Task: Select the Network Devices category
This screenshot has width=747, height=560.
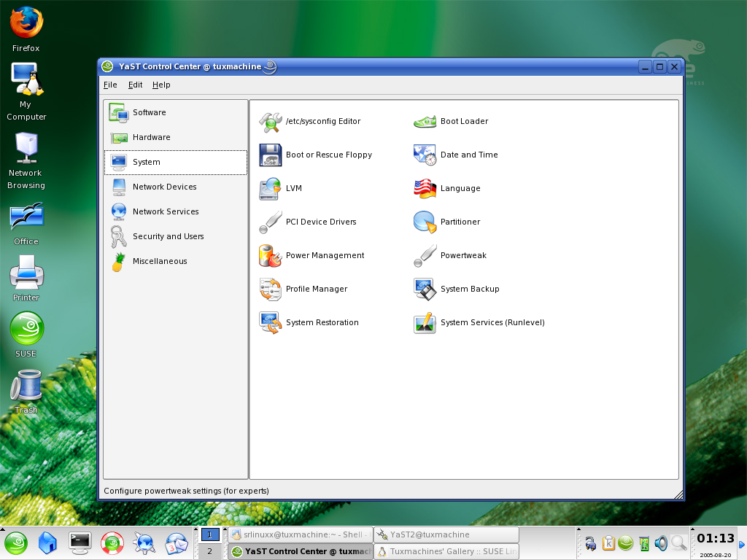Action: [176, 187]
